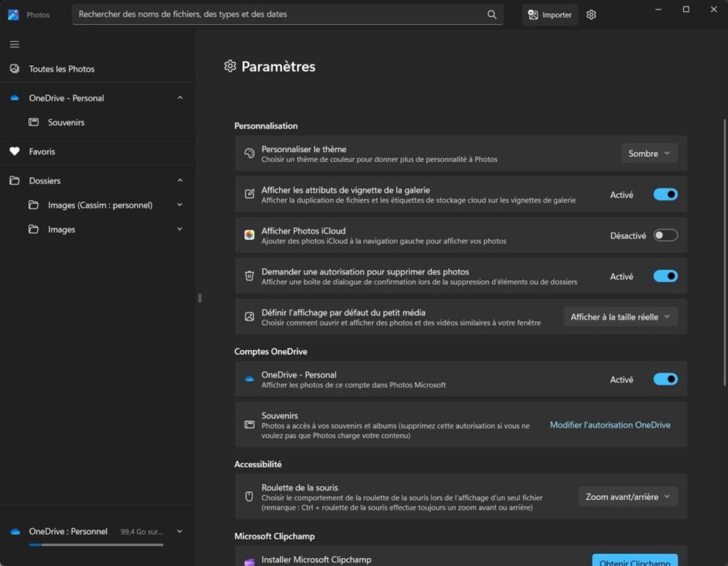Click the hamburger navigation menu icon
This screenshot has height=566, width=728.
point(14,44)
